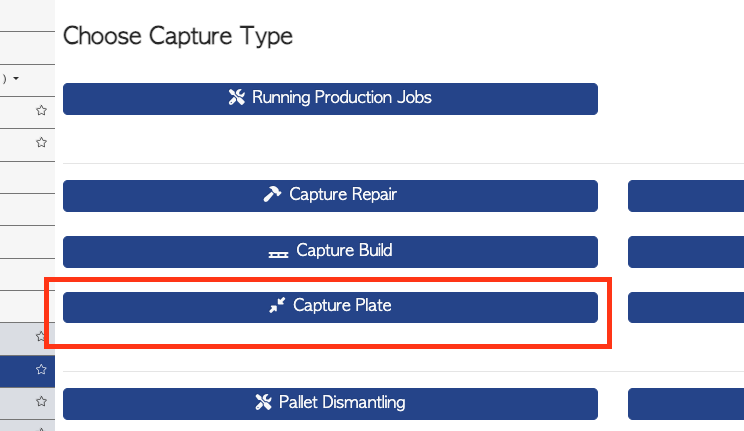This screenshot has width=744, height=431.
Task: Toggle the star just below the highlighted row
Action: point(41,402)
